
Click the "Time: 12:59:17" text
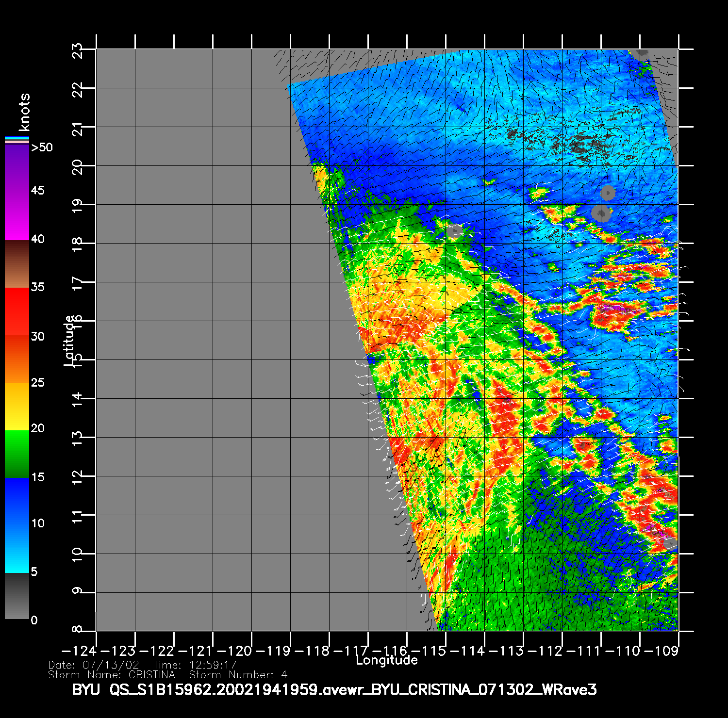[x=195, y=665]
